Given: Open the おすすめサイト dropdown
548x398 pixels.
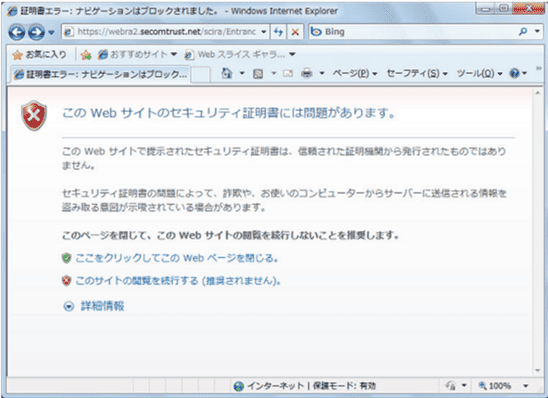Looking at the screenshot, I should coord(137,55).
